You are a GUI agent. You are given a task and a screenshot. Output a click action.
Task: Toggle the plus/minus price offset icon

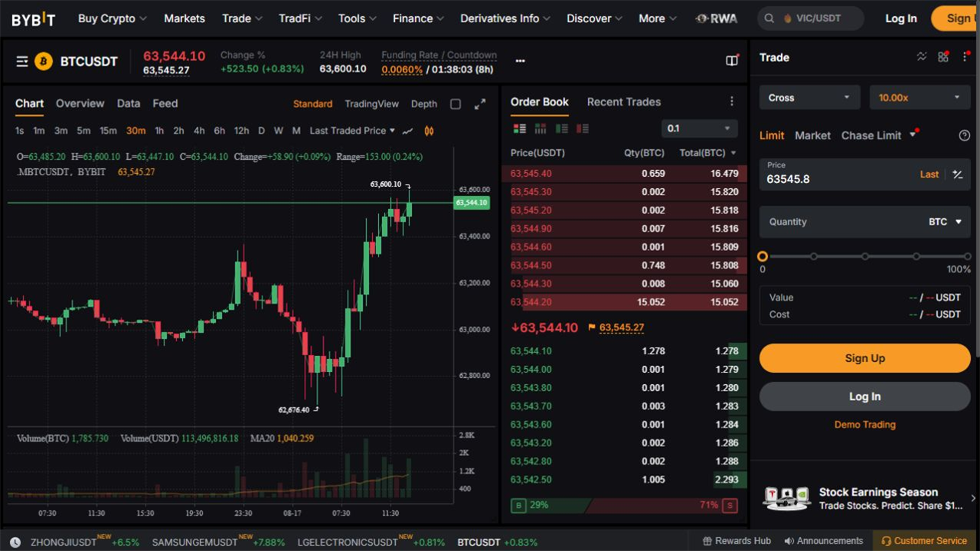[x=957, y=174]
